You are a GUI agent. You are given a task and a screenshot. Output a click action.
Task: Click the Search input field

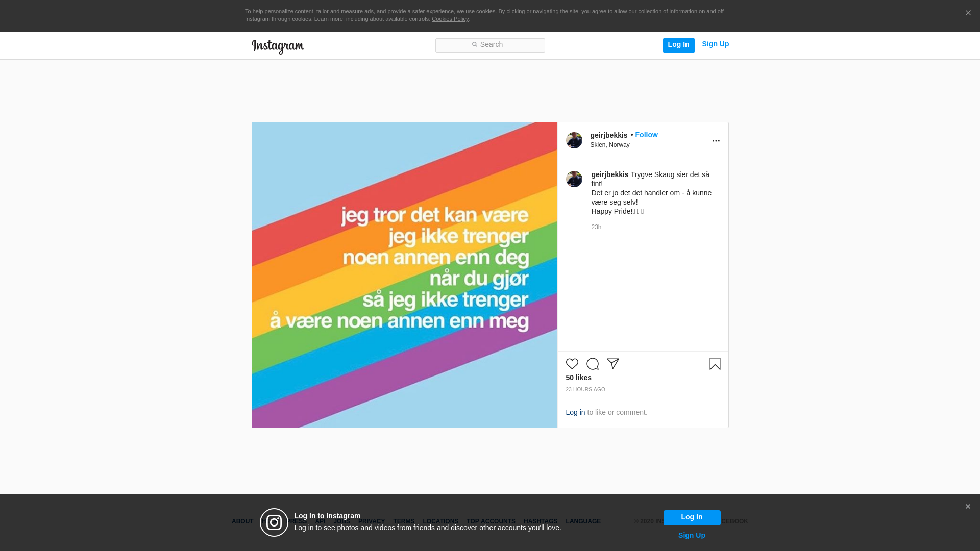tap(490, 45)
